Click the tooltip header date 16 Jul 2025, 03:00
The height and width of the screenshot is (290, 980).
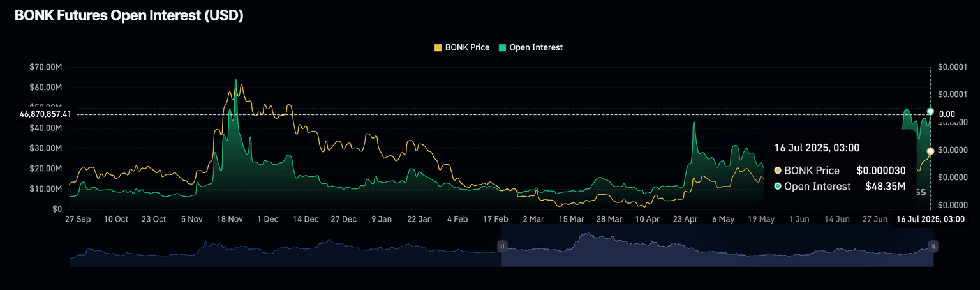817,148
